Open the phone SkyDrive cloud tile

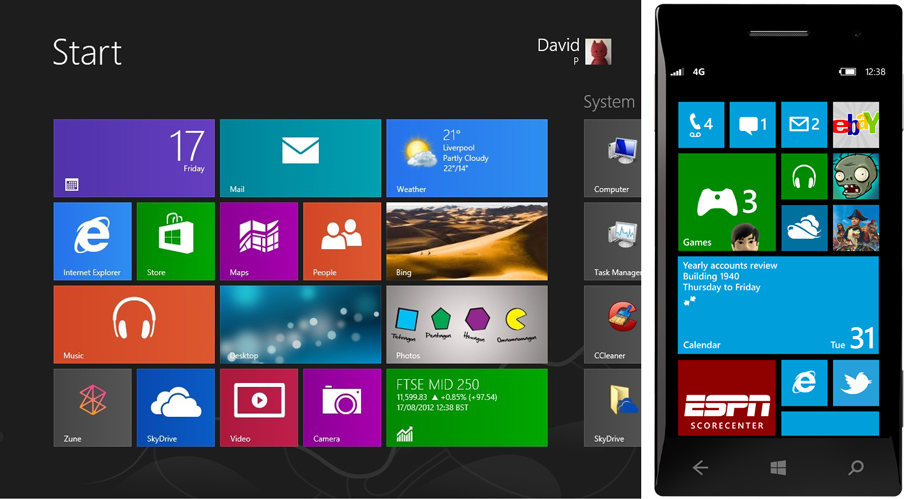(804, 228)
